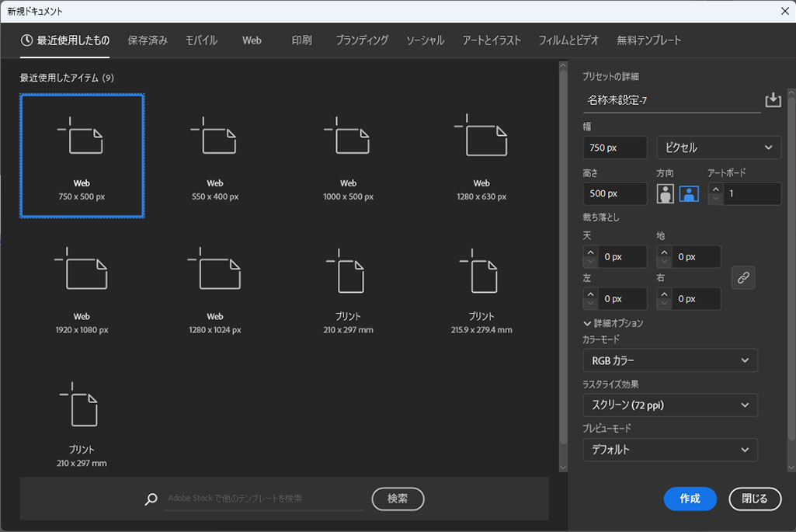Click the search magnifier icon
Image resolution: width=796 pixels, height=532 pixels.
[x=151, y=499]
